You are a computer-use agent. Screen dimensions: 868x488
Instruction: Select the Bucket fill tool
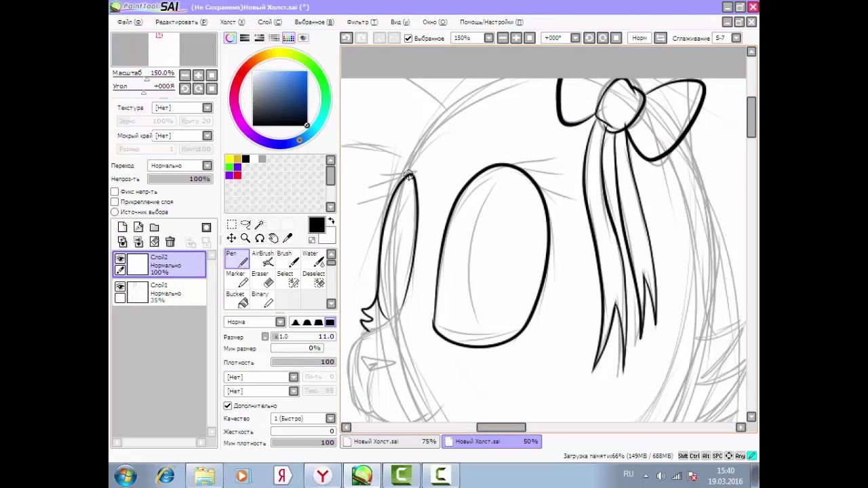pos(237,299)
